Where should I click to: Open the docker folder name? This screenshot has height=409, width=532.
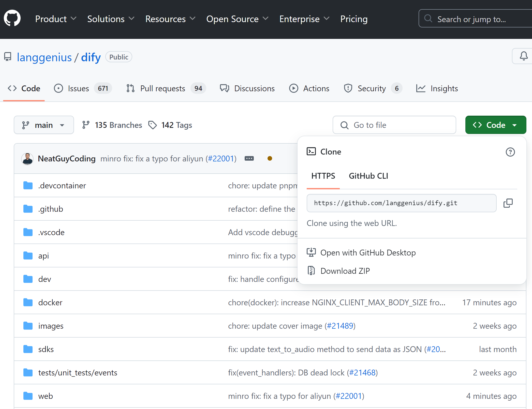tap(50, 302)
